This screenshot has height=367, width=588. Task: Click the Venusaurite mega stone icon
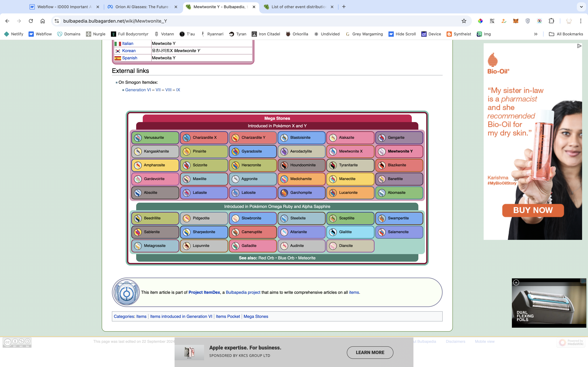point(138,138)
